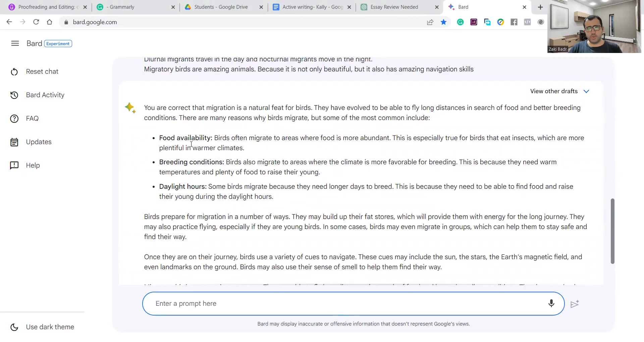This screenshot has height=342, width=644.
Task: Click the Bard logo text
Action: click(34, 44)
